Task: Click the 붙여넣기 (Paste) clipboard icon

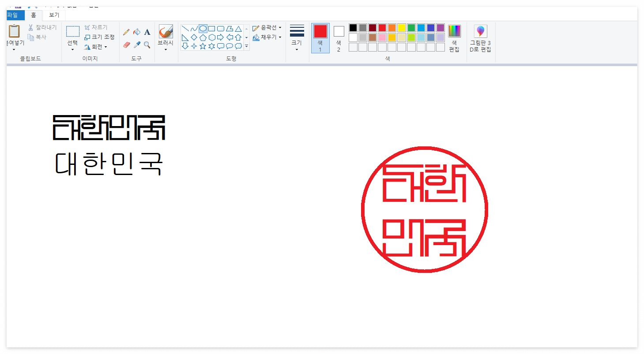Action: pos(14,31)
